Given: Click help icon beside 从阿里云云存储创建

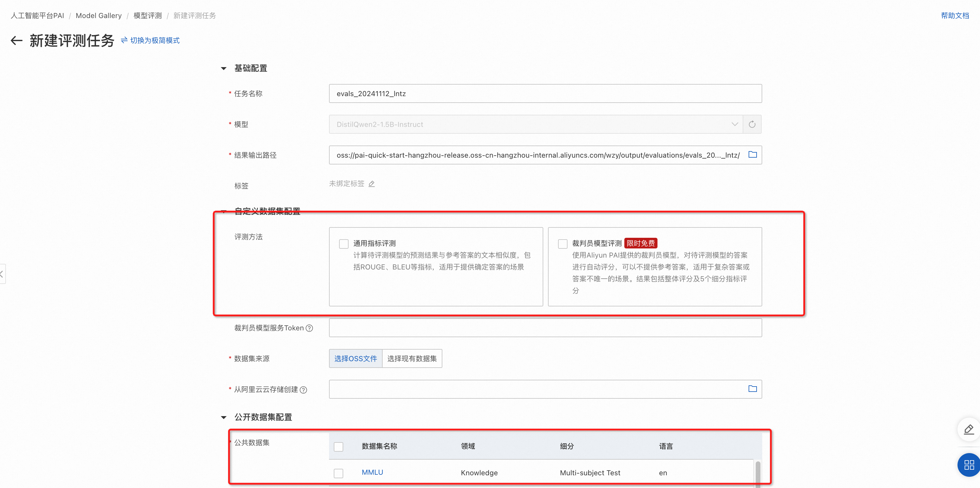Looking at the screenshot, I should pyautogui.click(x=303, y=390).
